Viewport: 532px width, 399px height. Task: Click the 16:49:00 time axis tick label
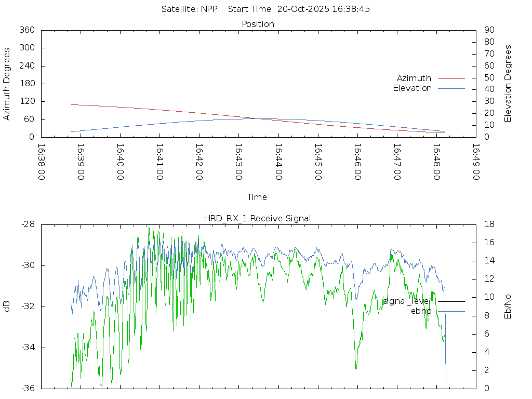[475, 162]
